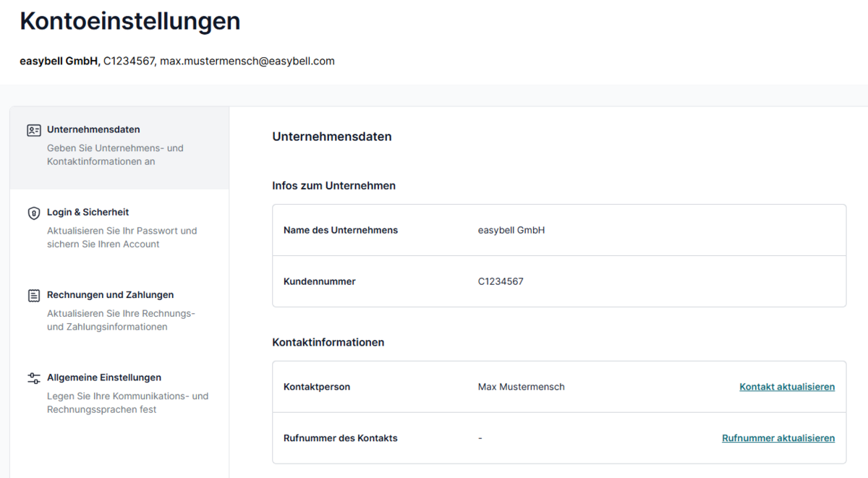Click the Name des Unternehmens row label
This screenshot has width=868, height=478.
click(x=340, y=230)
